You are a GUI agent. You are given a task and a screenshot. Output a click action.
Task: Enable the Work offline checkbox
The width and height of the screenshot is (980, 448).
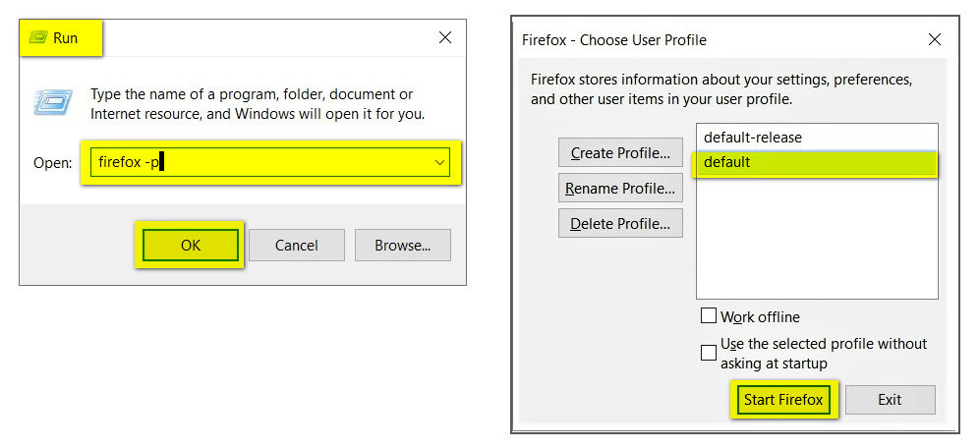pos(708,316)
